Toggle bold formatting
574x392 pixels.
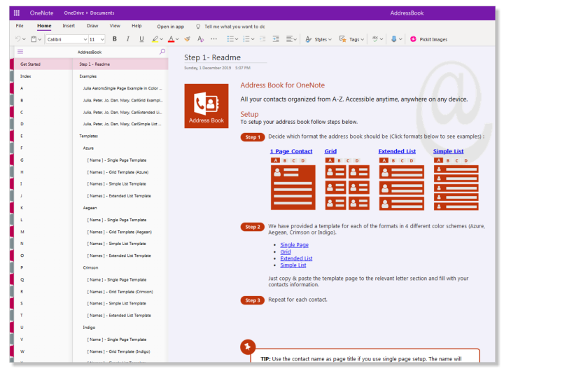[115, 38]
